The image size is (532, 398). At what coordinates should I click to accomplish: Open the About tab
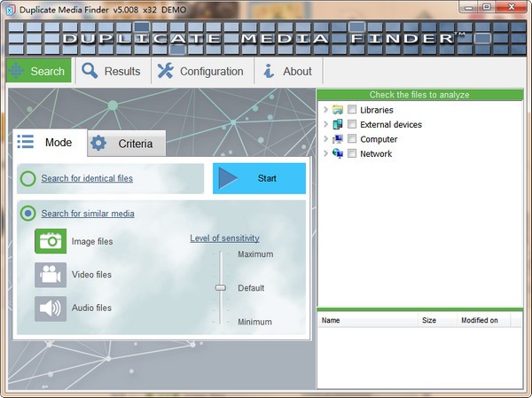click(288, 71)
